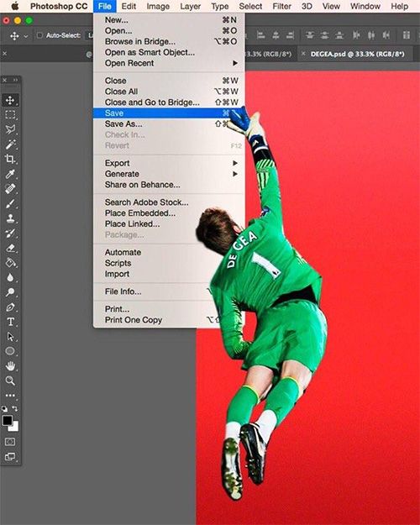The height and width of the screenshot is (525, 420).
Task: Select the Hand tool
Action: coord(10,366)
